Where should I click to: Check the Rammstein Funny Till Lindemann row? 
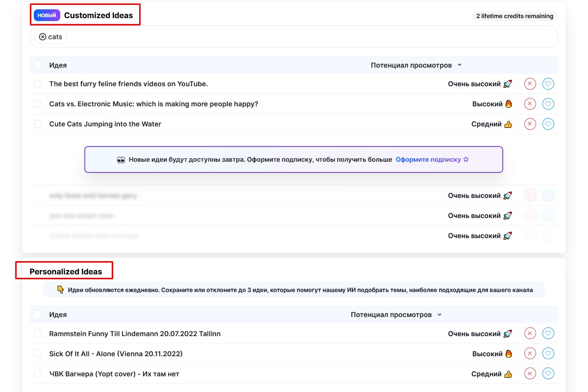[38, 334]
